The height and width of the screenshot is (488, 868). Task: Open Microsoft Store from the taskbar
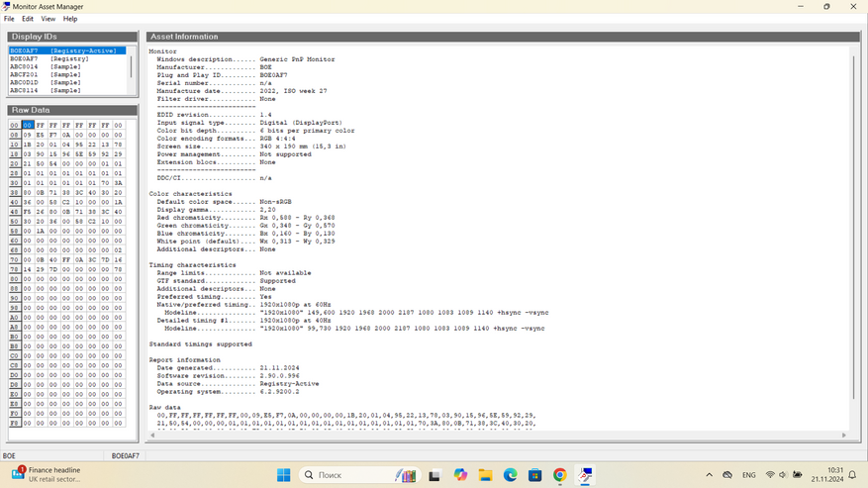point(534,475)
